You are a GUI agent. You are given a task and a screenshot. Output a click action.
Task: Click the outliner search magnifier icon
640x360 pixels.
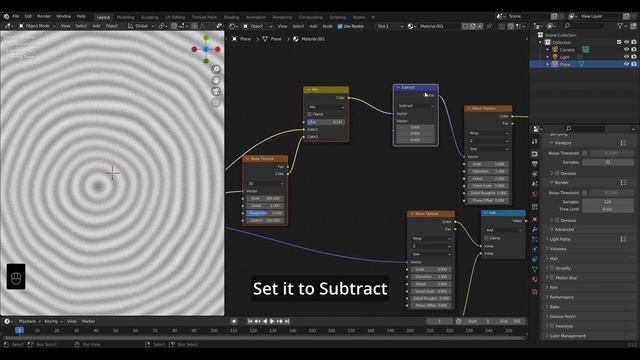point(567,26)
